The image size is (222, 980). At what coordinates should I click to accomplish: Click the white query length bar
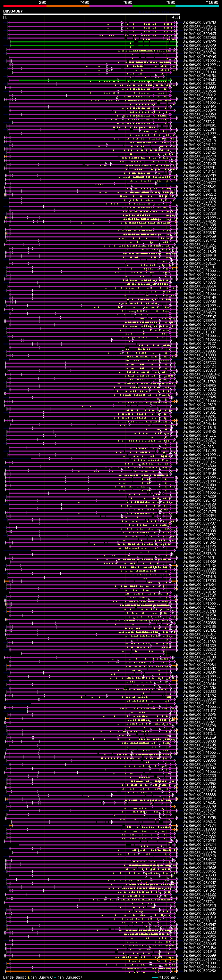tap(92, 15)
